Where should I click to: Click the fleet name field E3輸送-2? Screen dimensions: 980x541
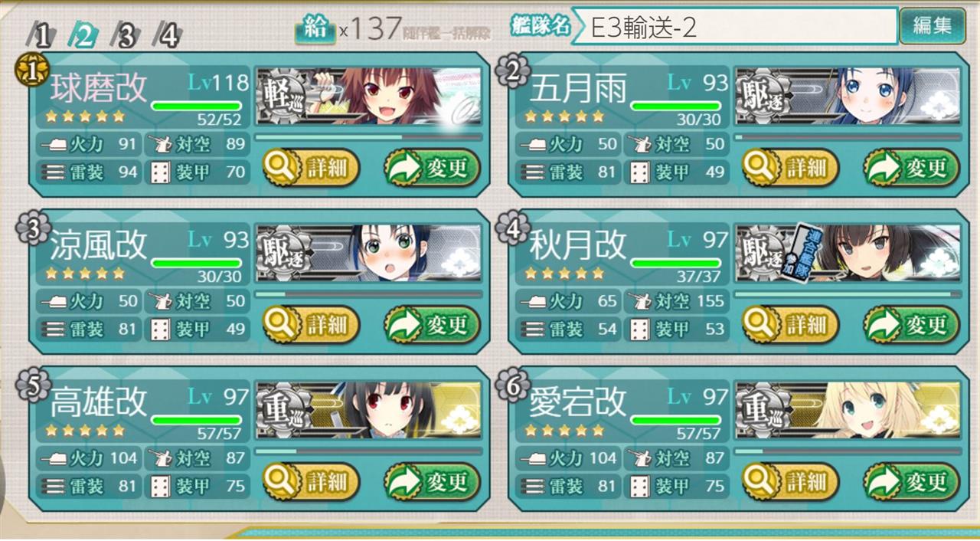(735, 27)
